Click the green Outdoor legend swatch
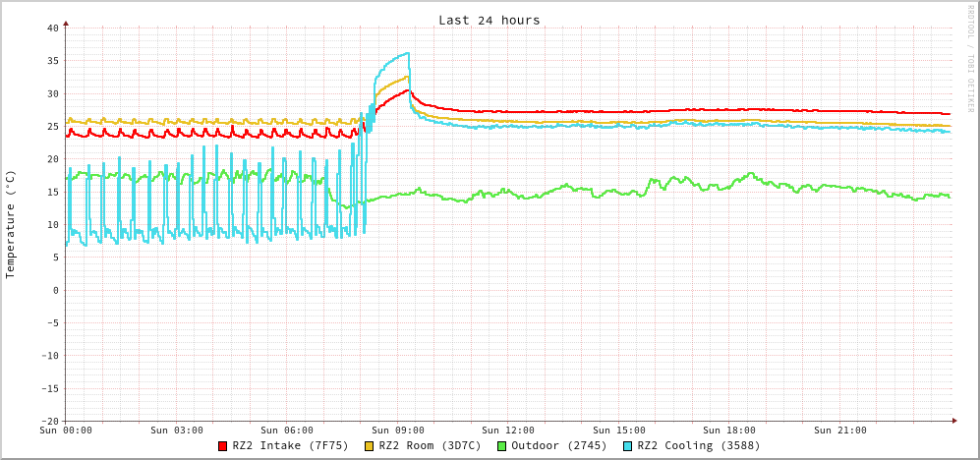The height and width of the screenshot is (460, 980). [501, 446]
